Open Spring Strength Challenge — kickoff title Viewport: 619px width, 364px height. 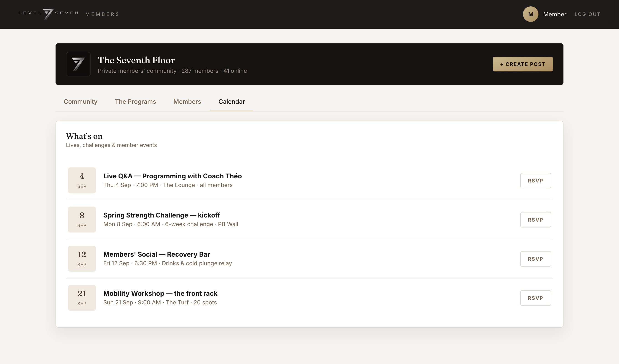(162, 215)
